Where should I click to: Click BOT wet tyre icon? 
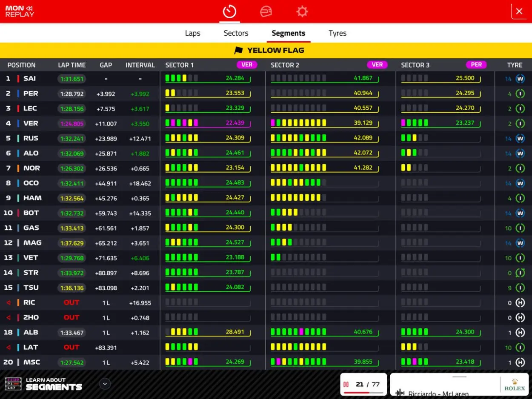pyautogui.click(x=520, y=213)
